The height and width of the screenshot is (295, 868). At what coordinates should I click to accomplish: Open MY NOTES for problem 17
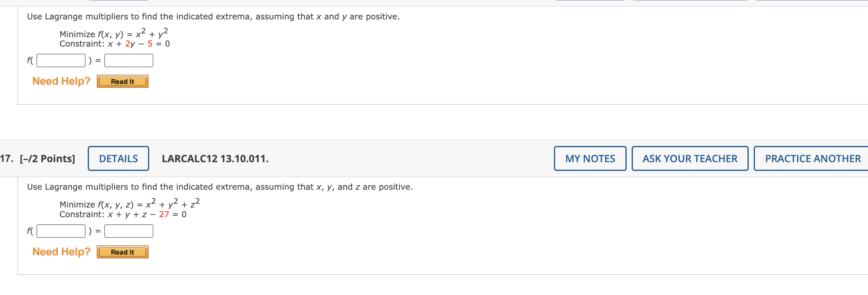coord(590,158)
